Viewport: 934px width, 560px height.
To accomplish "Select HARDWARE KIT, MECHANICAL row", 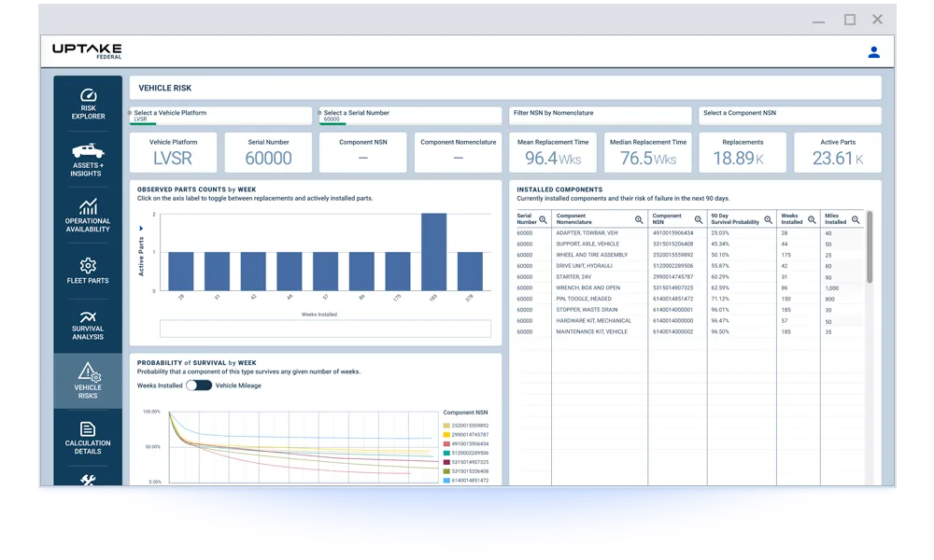I will [689, 321].
